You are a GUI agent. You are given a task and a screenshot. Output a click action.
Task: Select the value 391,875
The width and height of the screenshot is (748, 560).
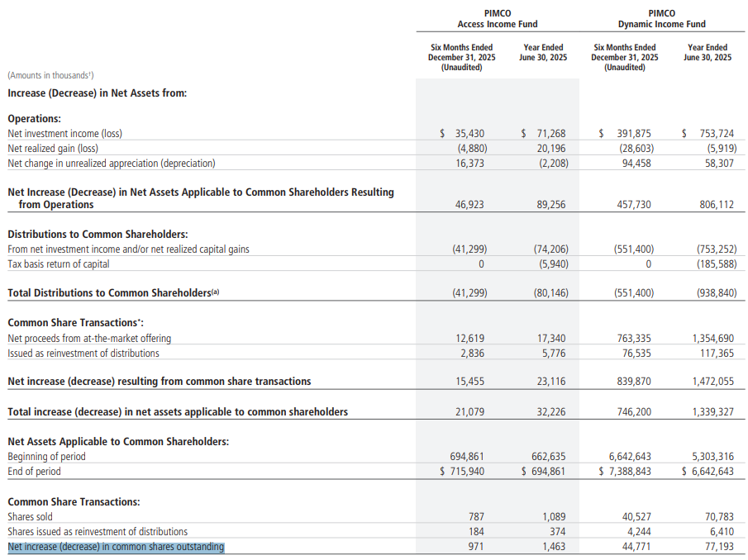point(633,134)
